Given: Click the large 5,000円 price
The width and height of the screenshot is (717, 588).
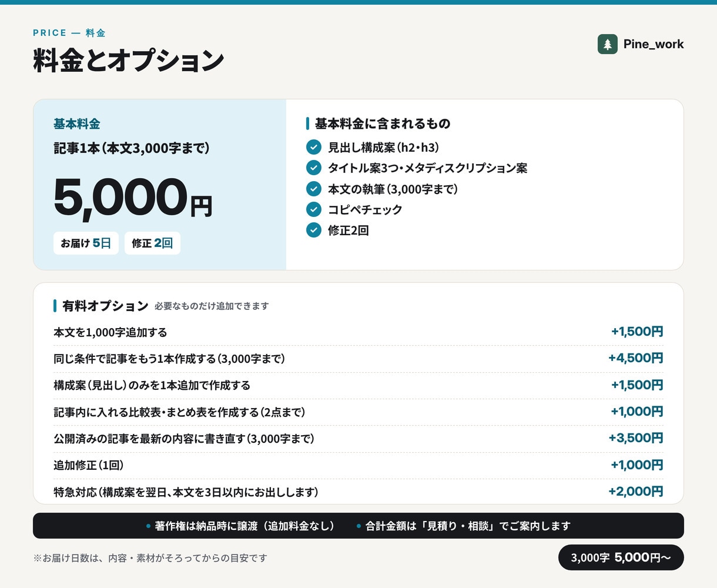Looking at the screenshot, I should point(133,198).
